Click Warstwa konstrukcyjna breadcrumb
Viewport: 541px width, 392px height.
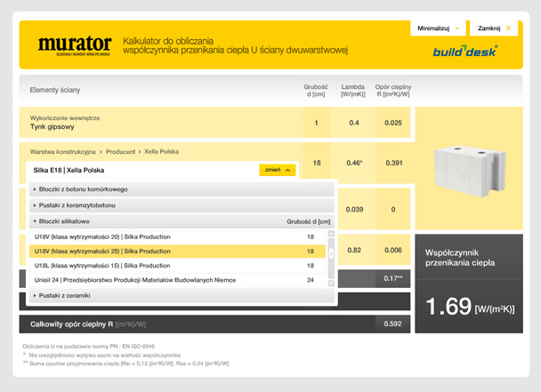point(62,153)
